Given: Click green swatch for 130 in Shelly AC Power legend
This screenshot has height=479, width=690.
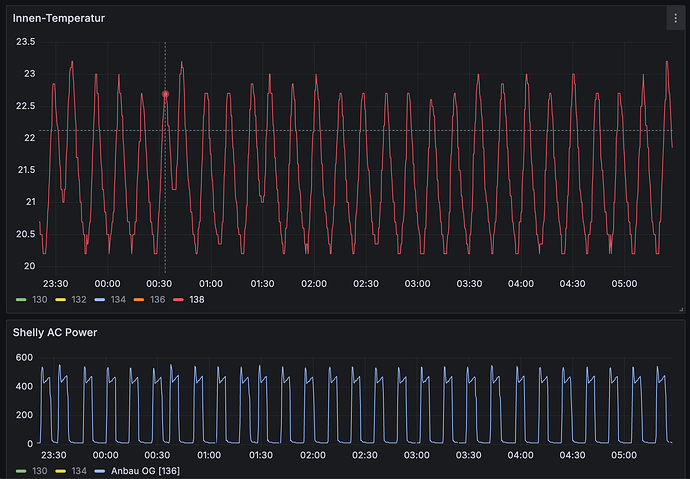Looking at the screenshot, I should (x=21, y=471).
